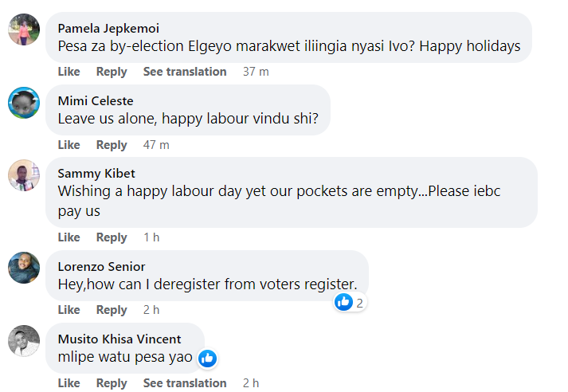Reply to Sammy Kibet's comment
The height and width of the screenshot is (392, 568).
[112, 237]
